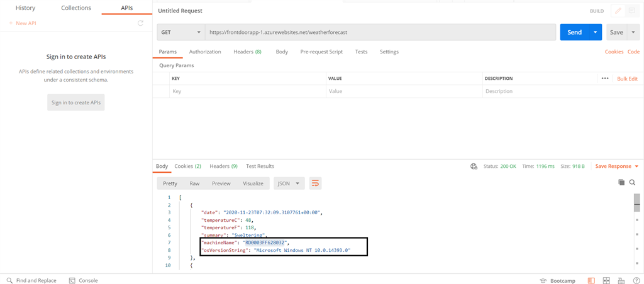The width and height of the screenshot is (644, 284).
Task: Select the response Body tab
Action: pos(162,167)
